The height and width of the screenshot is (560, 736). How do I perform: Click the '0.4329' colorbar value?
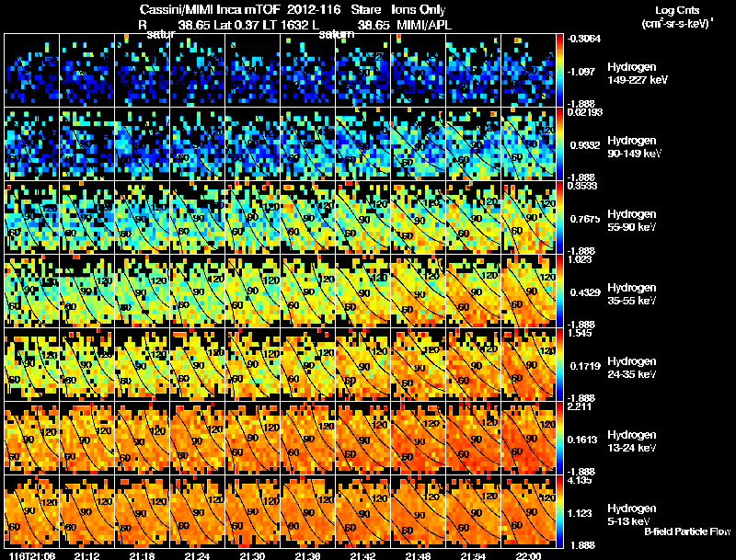(x=585, y=292)
